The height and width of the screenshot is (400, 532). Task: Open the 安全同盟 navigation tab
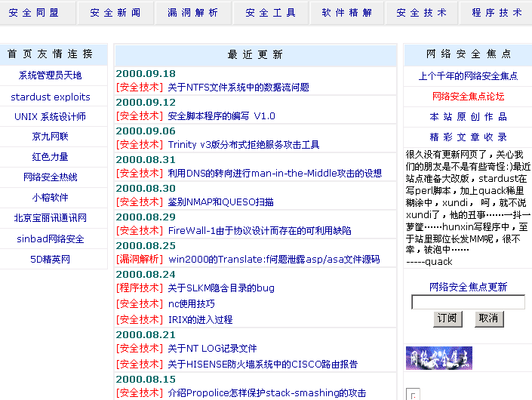click(x=34, y=13)
